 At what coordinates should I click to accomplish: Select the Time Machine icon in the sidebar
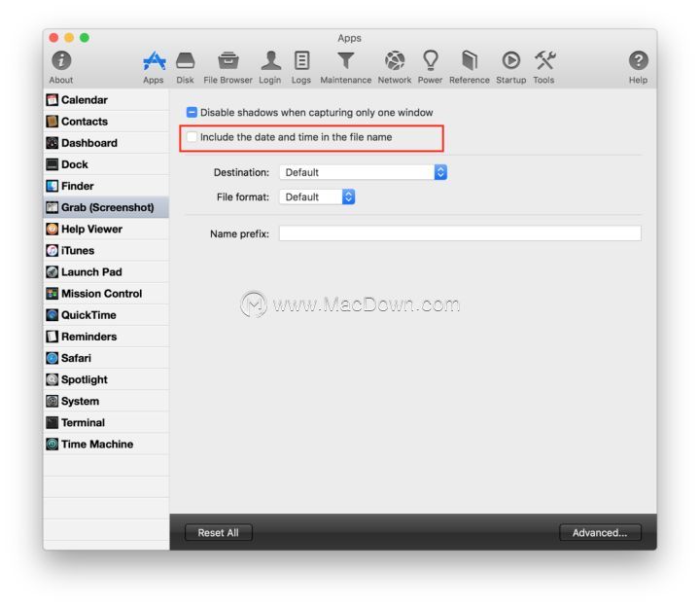coord(52,444)
